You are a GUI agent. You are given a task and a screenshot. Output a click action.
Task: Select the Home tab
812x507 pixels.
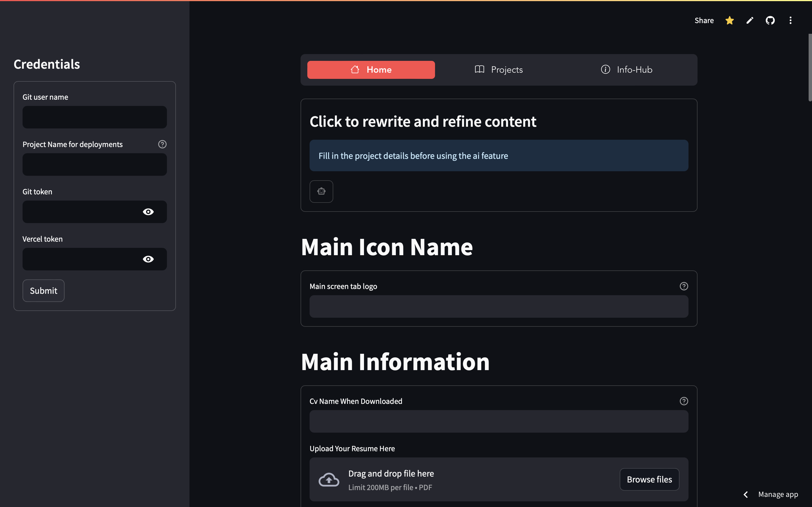371,70
